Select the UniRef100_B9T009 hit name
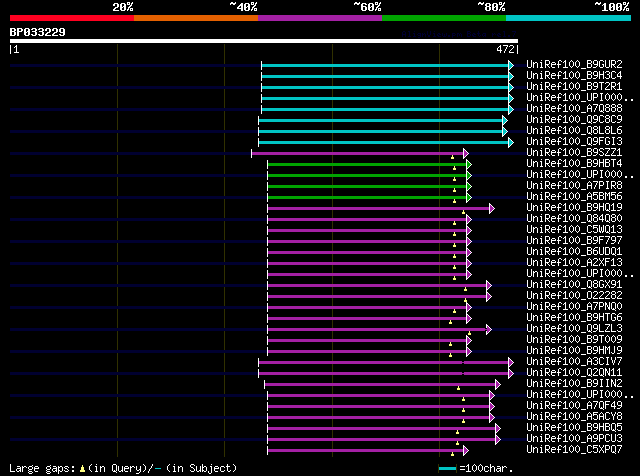The width and height of the screenshot is (640, 476). pyautogui.click(x=574, y=340)
